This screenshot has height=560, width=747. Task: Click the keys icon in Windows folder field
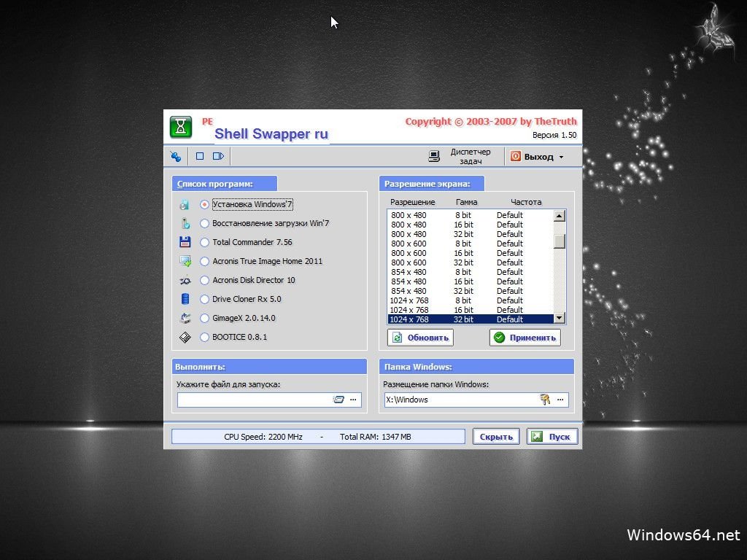[x=544, y=400]
